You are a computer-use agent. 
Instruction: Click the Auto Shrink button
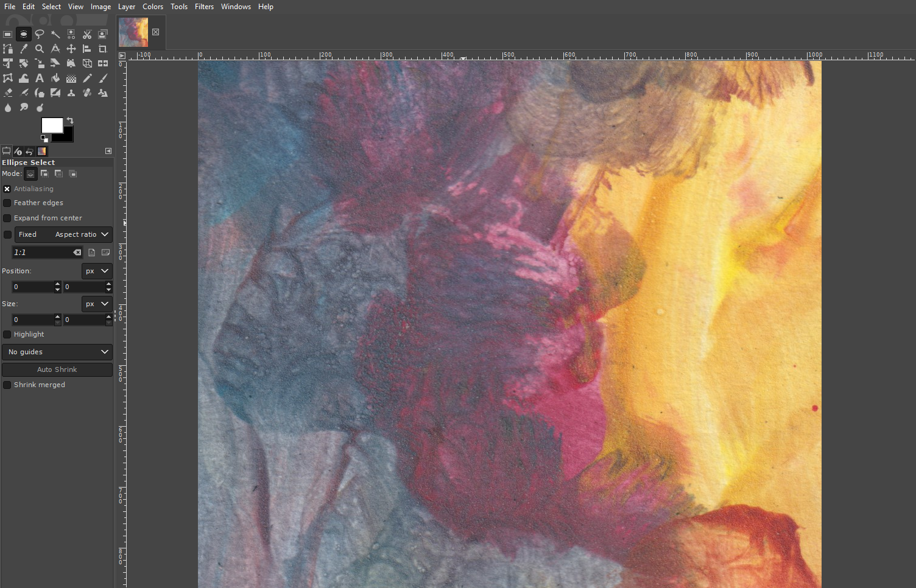[x=57, y=369]
